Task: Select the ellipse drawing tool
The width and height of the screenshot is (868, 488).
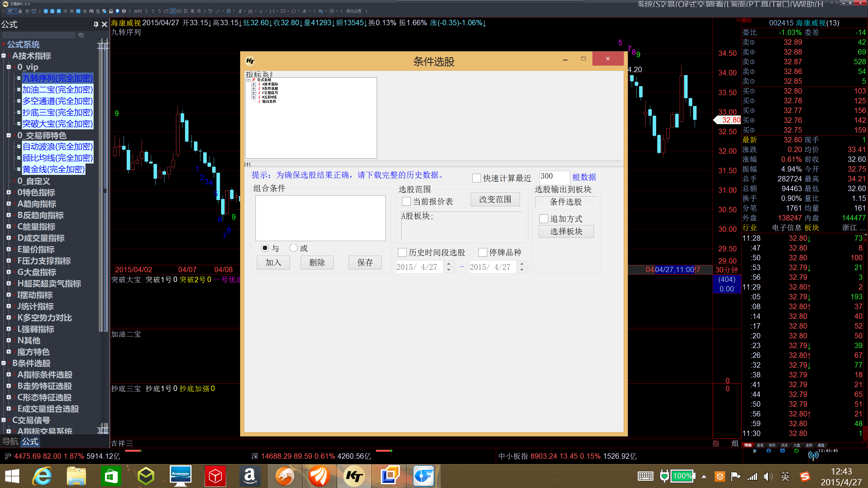Action: tap(294, 11)
